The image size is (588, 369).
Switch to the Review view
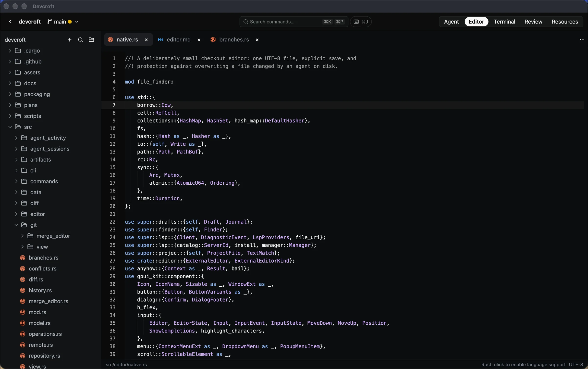pyautogui.click(x=533, y=22)
